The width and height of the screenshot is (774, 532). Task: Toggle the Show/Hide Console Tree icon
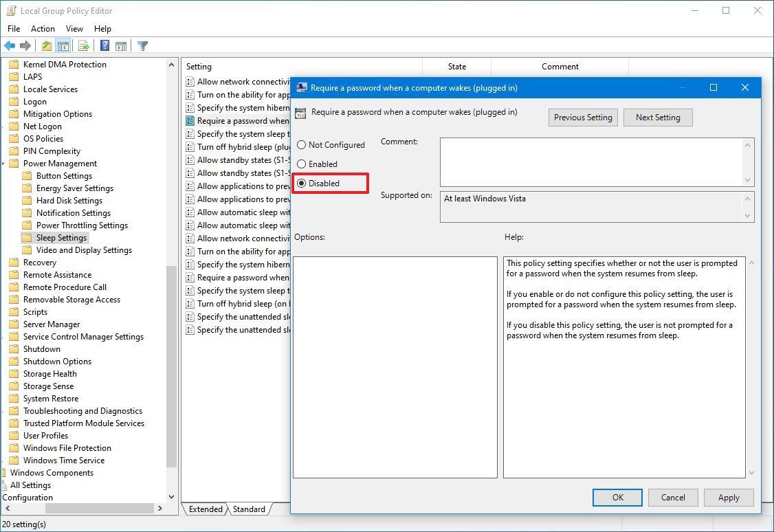coord(63,45)
